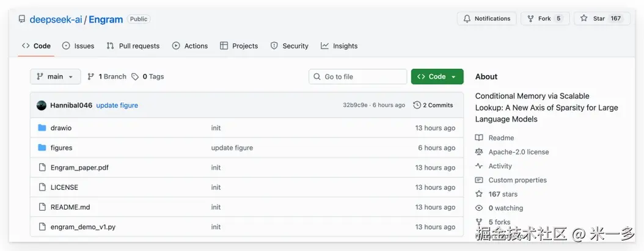Open the Insights tab

pyautogui.click(x=339, y=46)
